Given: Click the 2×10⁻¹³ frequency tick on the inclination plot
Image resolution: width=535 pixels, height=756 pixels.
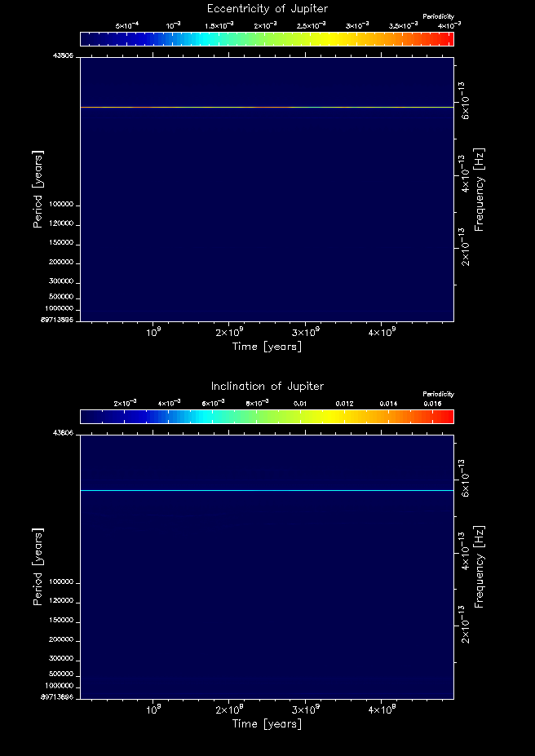Looking at the screenshot, I should click(466, 626).
